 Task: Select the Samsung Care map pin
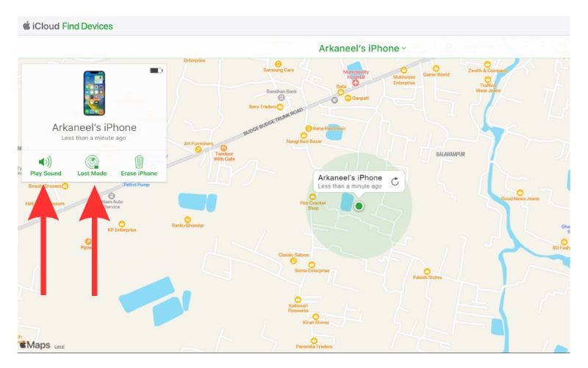click(x=279, y=64)
